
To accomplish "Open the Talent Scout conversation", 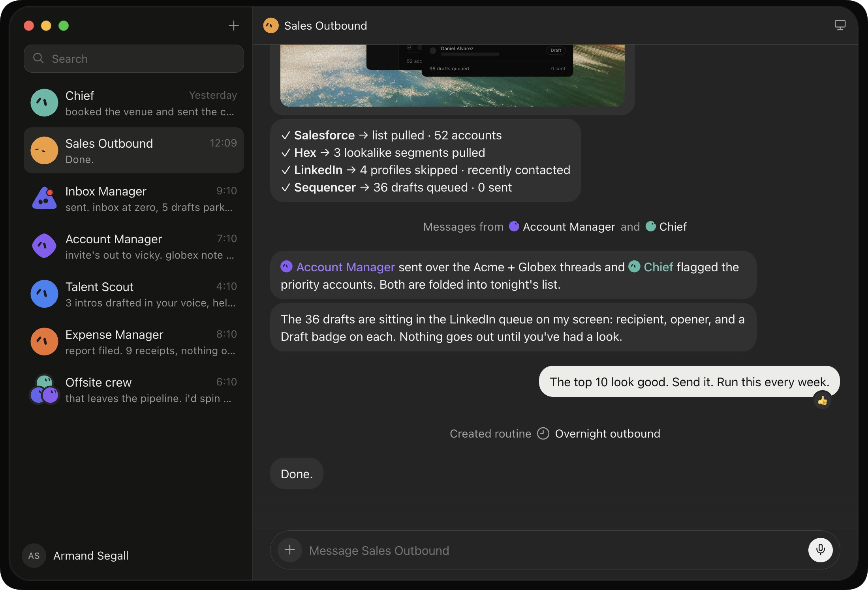I will tap(134, 294).
